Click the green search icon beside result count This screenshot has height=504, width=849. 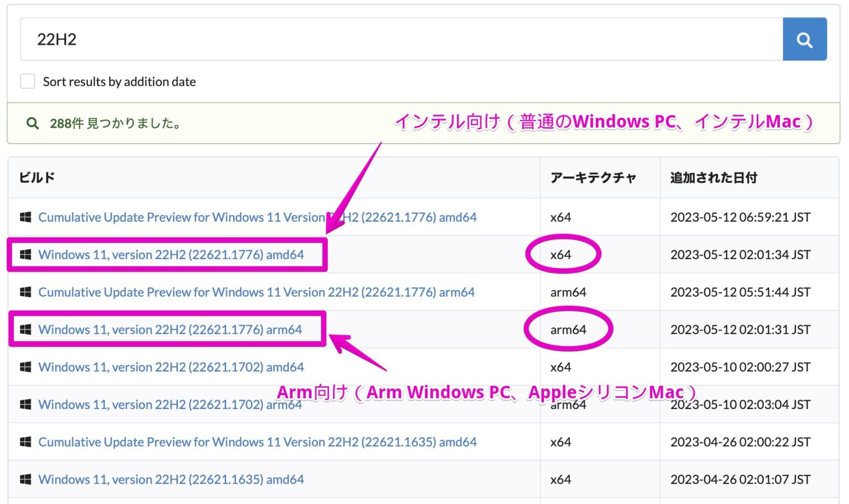33,123
